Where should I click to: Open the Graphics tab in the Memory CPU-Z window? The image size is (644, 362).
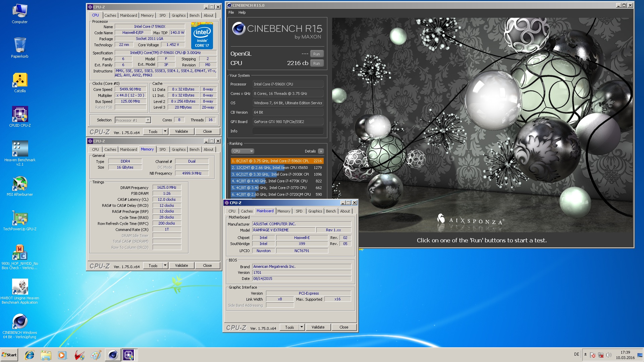coord(178,149)
